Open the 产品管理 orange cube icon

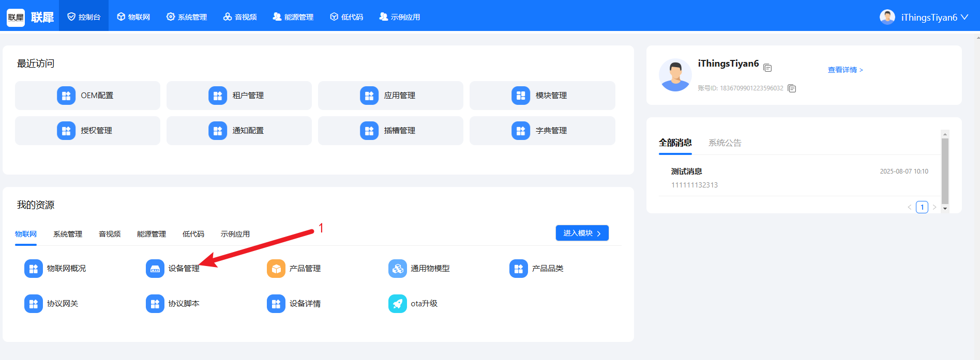point(276,269)
